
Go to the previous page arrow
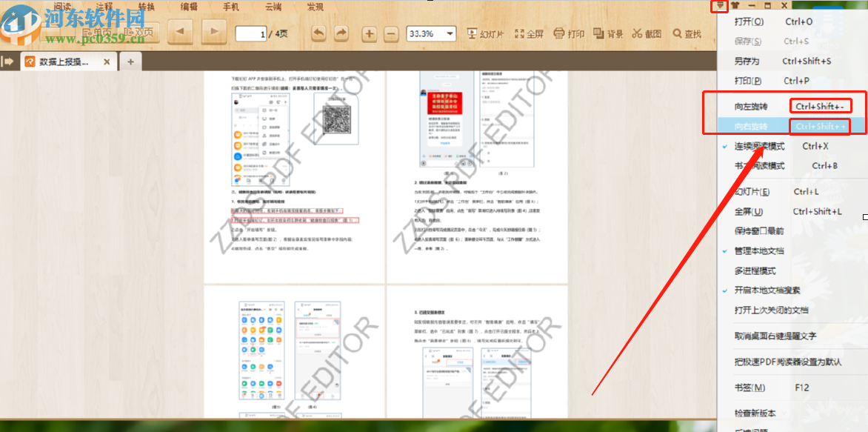(x=182, y=33)
